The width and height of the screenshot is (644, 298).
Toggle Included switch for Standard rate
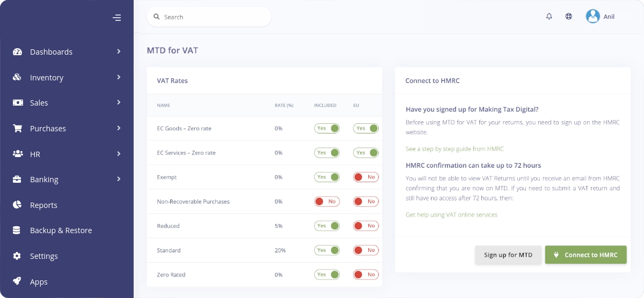[x=327, y=250]
